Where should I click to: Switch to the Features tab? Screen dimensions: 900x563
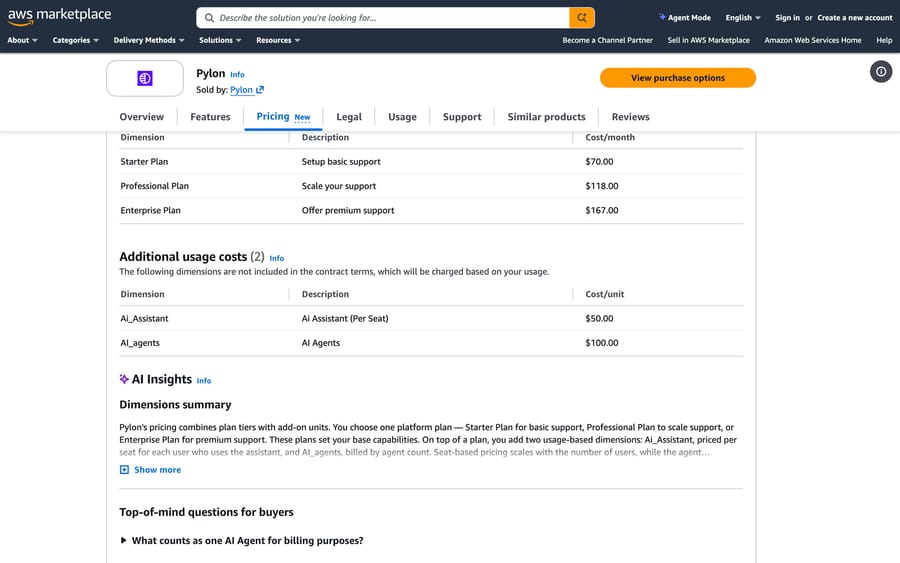[x=210, y=117]
